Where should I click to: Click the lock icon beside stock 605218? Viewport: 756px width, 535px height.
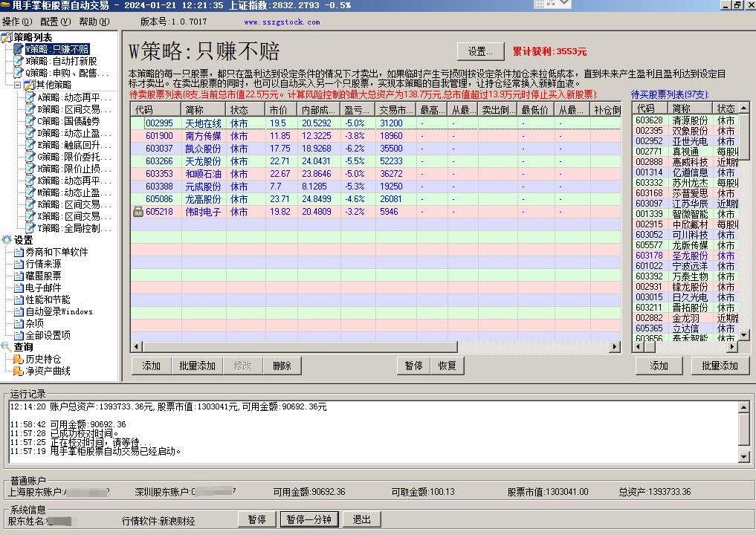click(138, 212)
